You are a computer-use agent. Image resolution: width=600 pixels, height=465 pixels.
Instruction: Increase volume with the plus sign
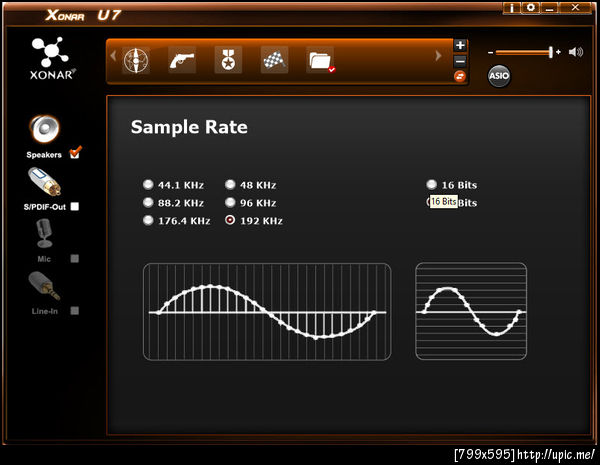coord(558,52)
